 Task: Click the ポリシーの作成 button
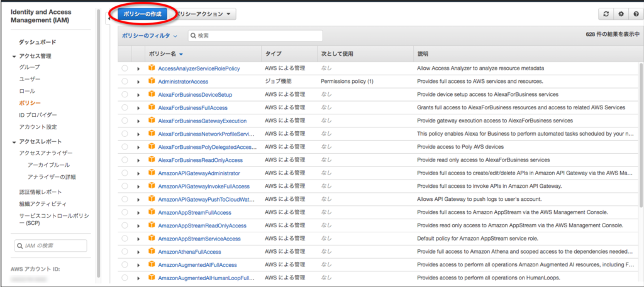pyautogui.click(x=142, y=13)
